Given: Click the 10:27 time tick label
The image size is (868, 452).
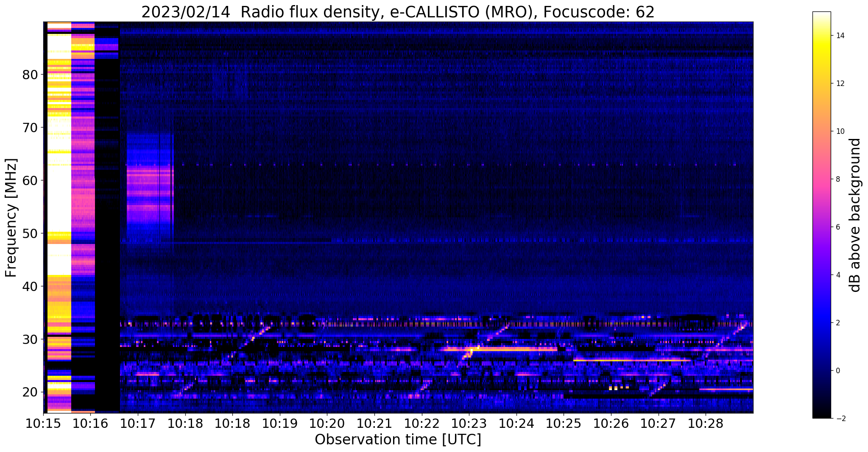Looking at the screenshot, I should pos(659,424).
